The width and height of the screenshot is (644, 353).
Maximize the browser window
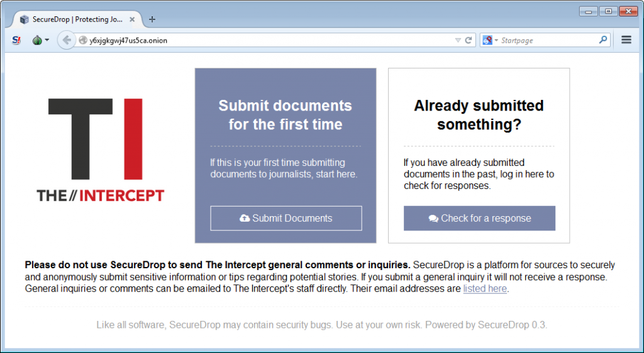click(x=608, y=11)
